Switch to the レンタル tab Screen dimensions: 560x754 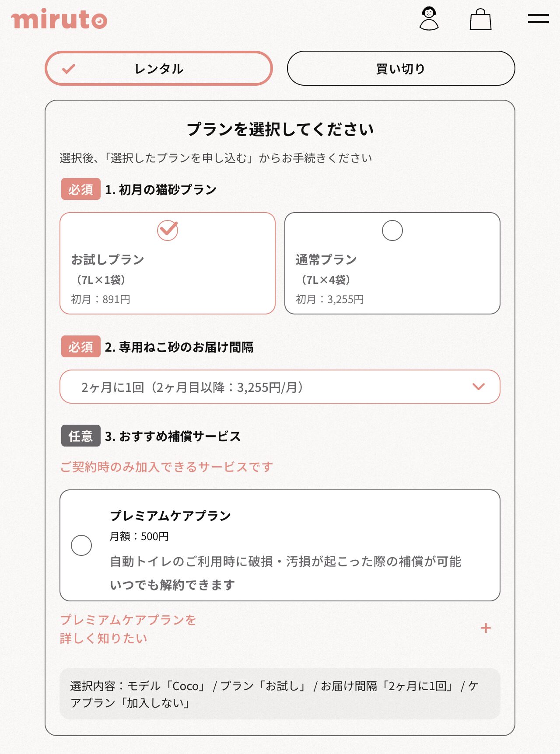[x=159, y=69]
